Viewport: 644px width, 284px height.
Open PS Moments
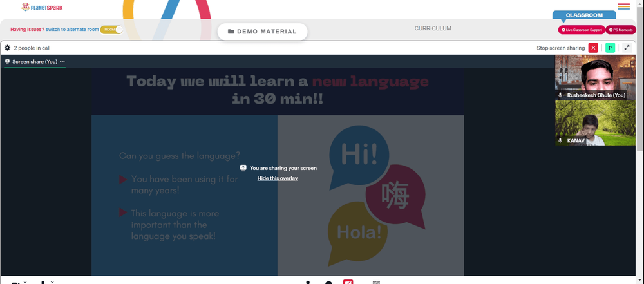pyautogui.click(x=621, y=30)
